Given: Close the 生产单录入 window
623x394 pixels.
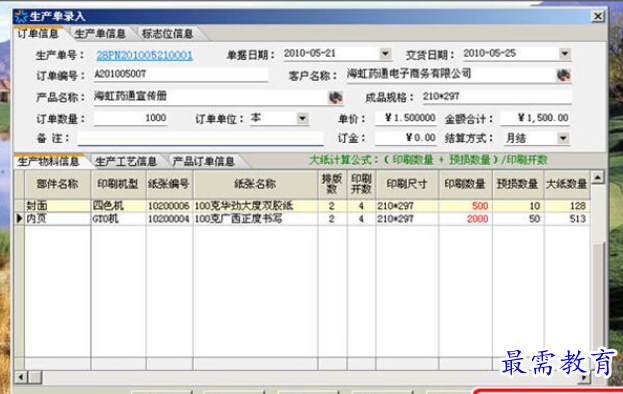Looking at the screenshot, I should pyautogui.click(x=598, y=16).
